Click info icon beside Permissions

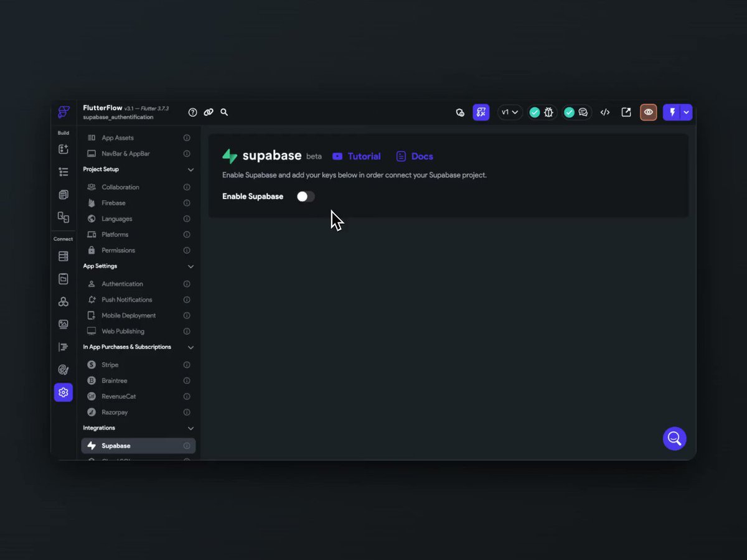[187, 250]
